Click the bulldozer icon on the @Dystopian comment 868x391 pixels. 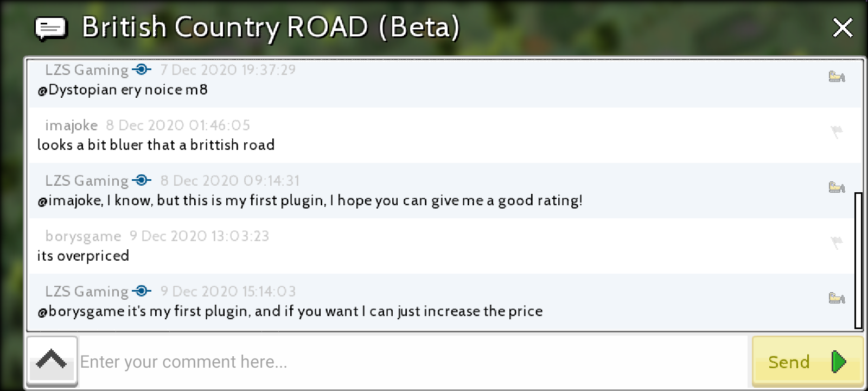click(x=837, y=77)
